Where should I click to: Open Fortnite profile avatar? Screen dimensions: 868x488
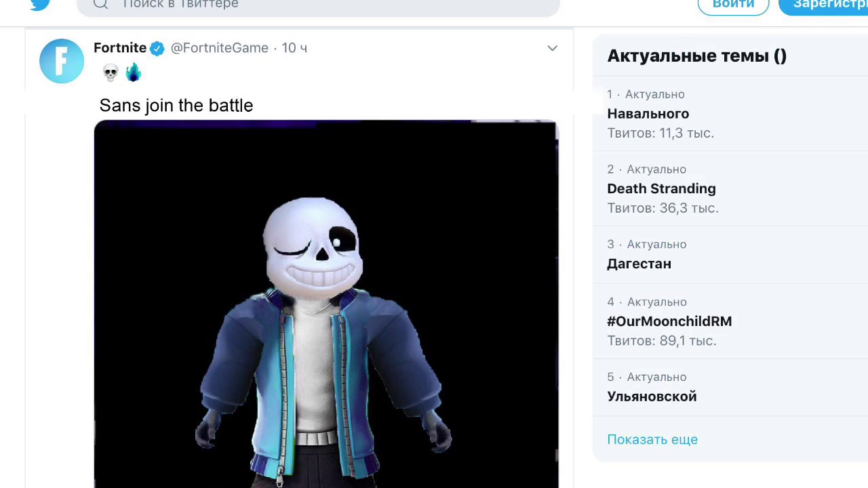(62, 61)
